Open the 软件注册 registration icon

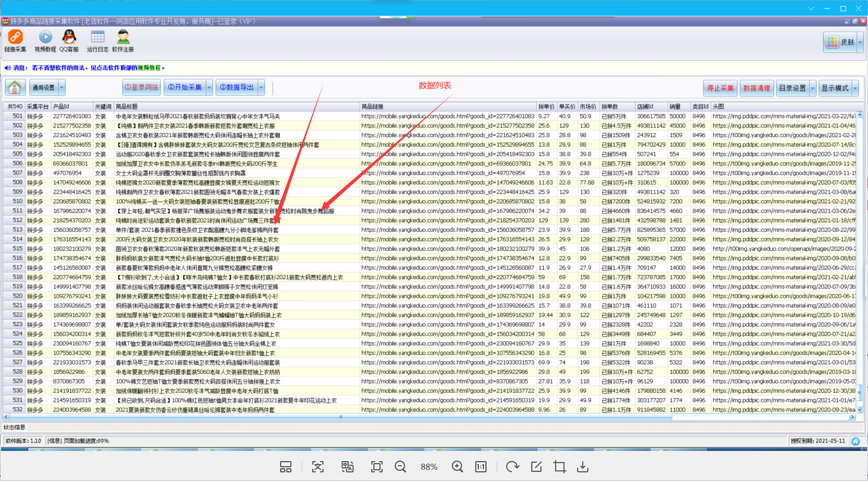[123, 41]
